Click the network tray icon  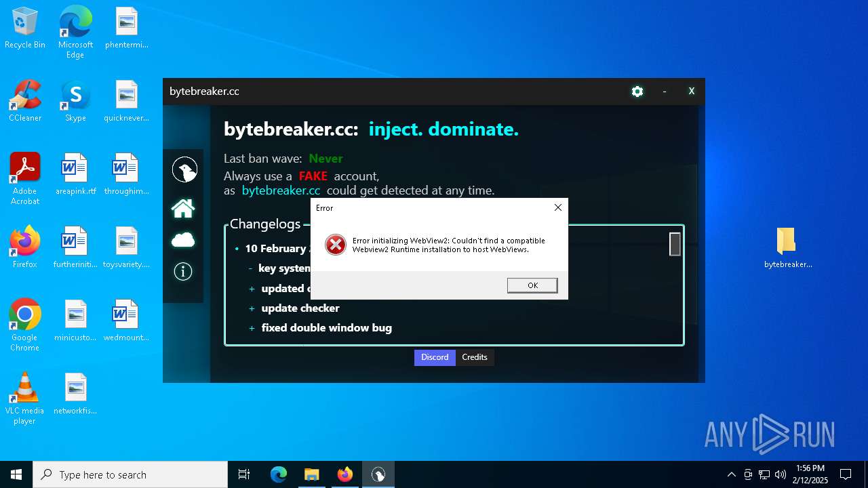tap(764, 474)
